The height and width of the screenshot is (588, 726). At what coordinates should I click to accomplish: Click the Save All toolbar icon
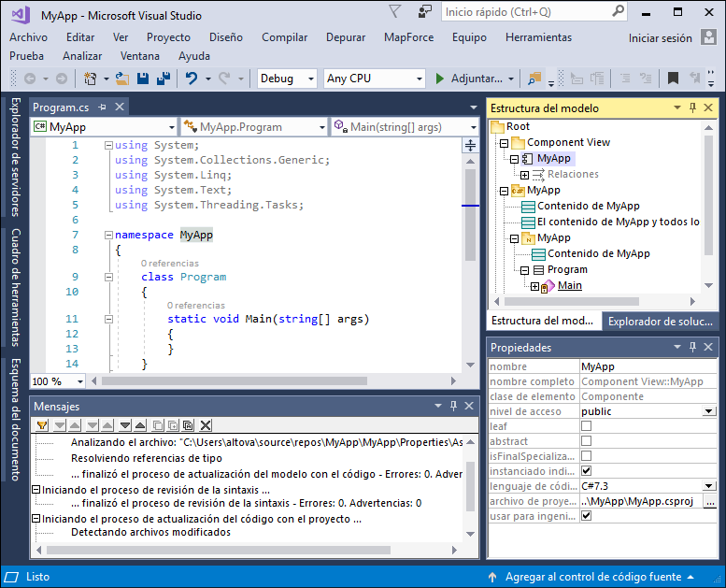pyautogui.click(x=164, y=79)
